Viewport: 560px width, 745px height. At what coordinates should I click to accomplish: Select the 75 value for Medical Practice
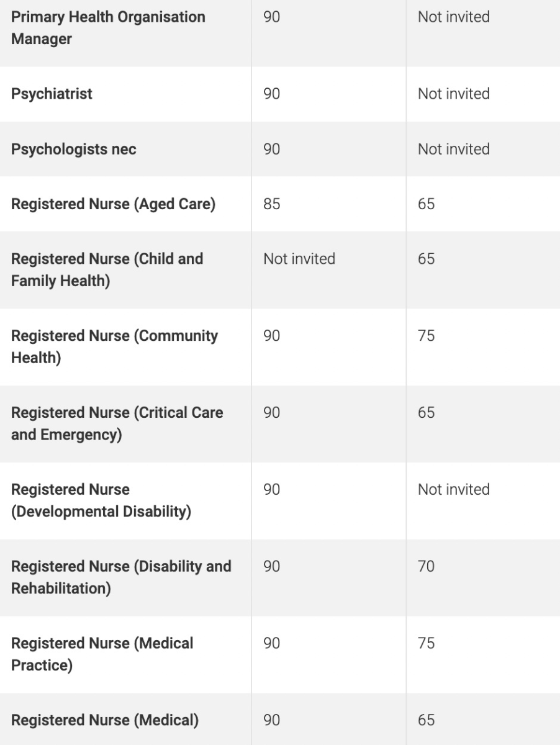pyautogui.click(x=426, y=643)
